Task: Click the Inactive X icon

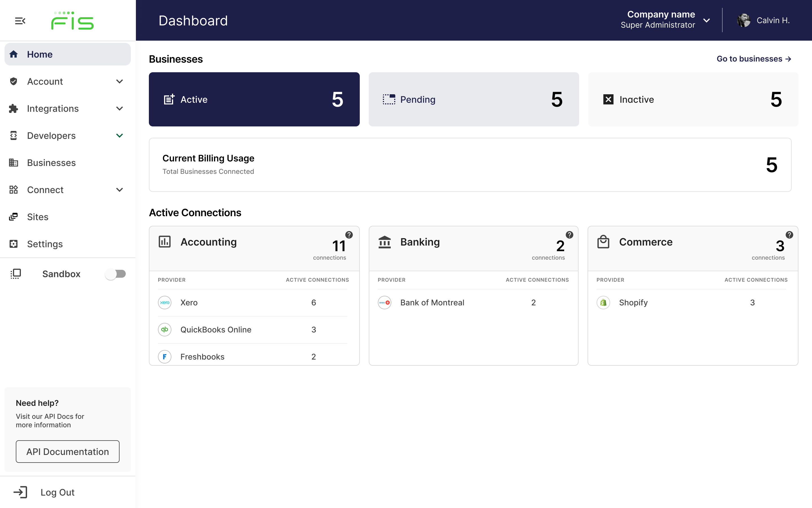Action: coord(608,99)
